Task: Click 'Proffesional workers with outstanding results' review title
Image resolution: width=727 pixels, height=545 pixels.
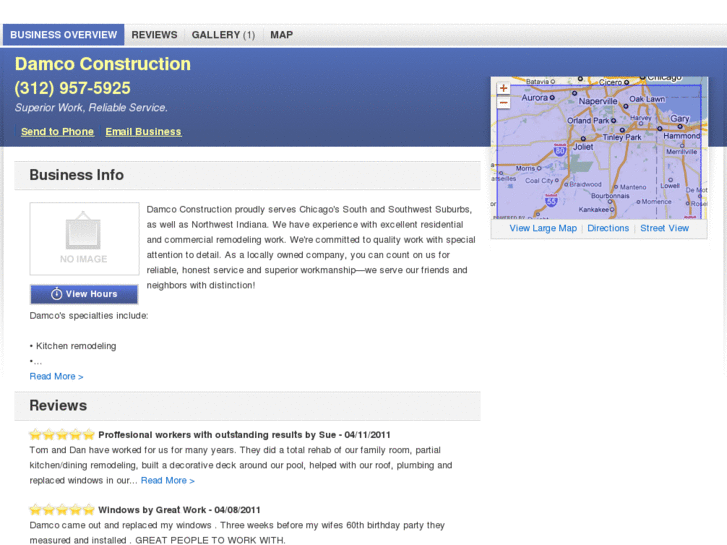Action: coord(200,435)
